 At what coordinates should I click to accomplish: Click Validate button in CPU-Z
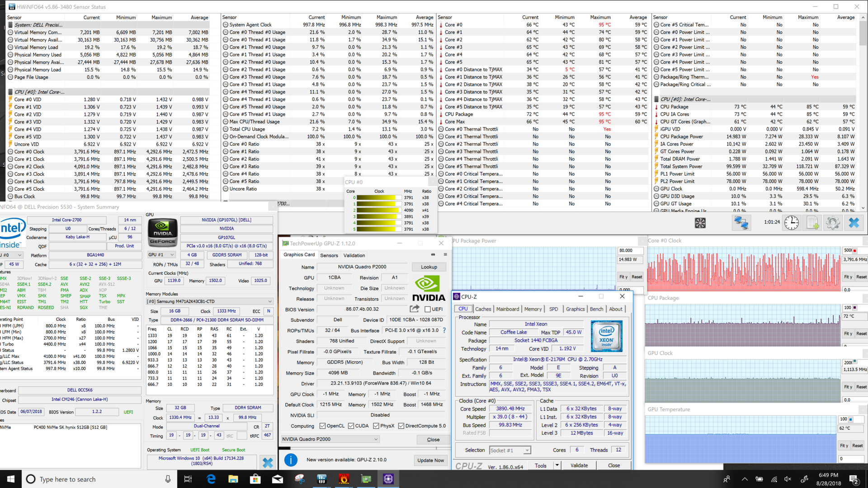(579, 465)
